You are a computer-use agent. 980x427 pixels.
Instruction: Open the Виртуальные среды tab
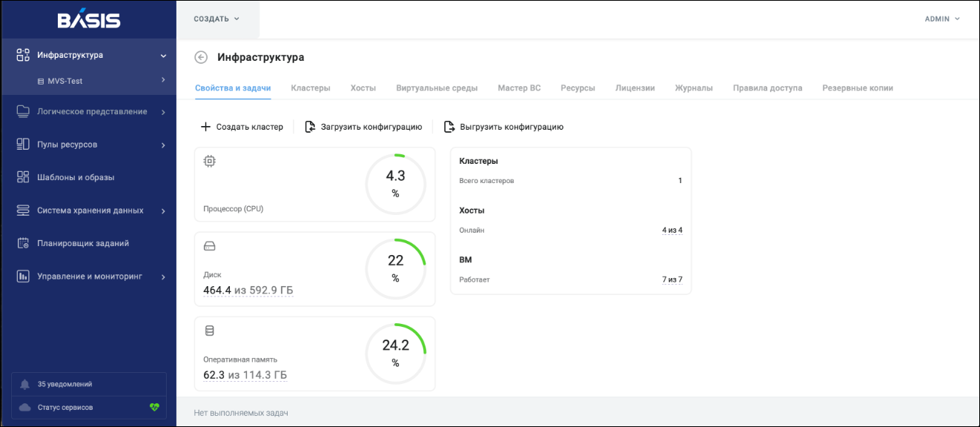pos(437,87)
